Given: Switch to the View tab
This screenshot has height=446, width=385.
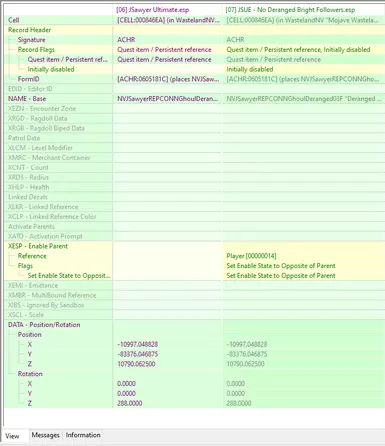Looking at the screenshot, I should click(x=13, y=436).
